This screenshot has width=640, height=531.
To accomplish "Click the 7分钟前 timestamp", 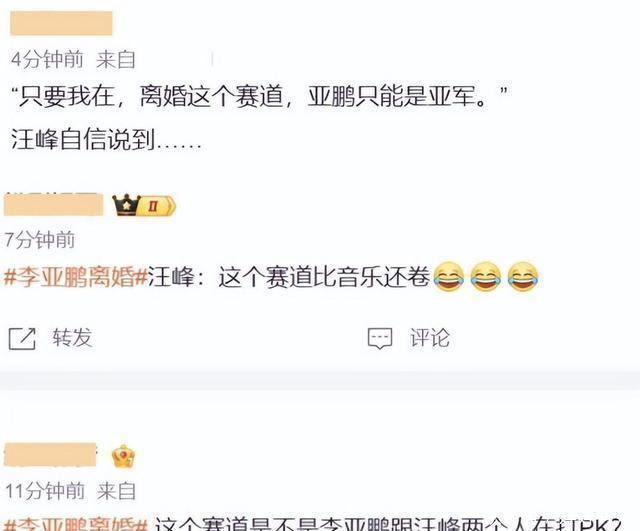I will (x=40, y=240).
